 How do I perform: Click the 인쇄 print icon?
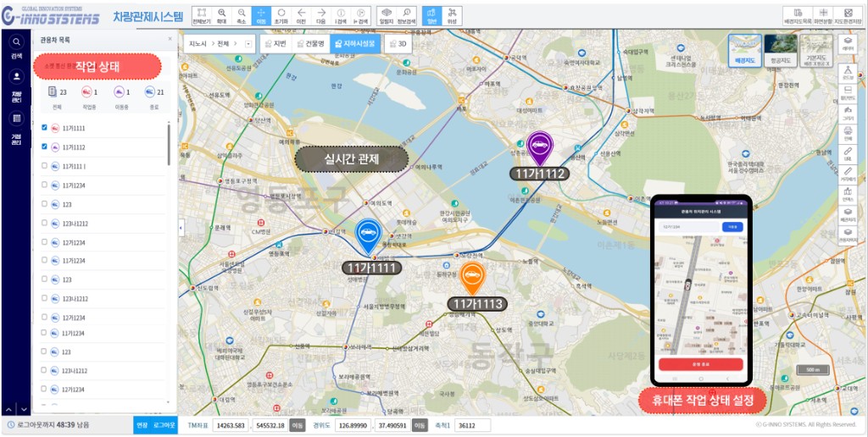(x=848, y=134)
